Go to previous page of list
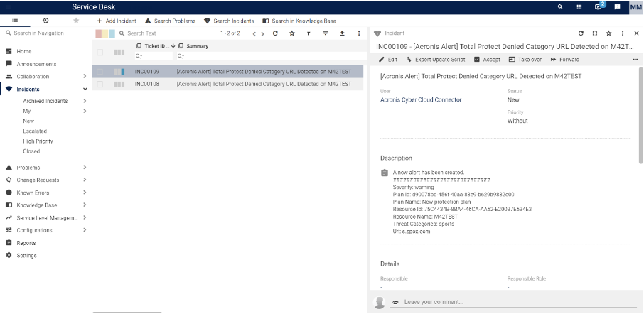Image resolution: width=644 pixels, height=314 pixels. click(x=254, y=33)
